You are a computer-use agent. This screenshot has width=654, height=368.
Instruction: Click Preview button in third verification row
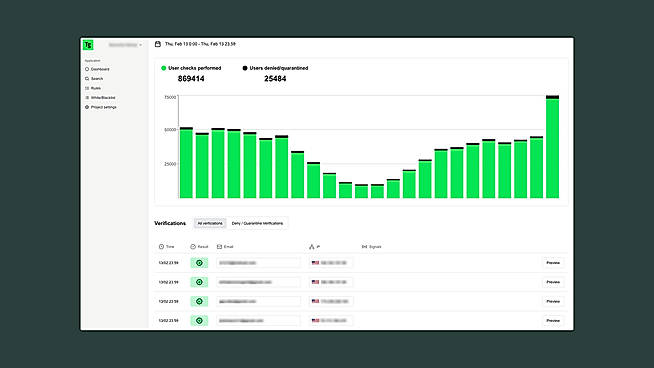coord(553,301)
